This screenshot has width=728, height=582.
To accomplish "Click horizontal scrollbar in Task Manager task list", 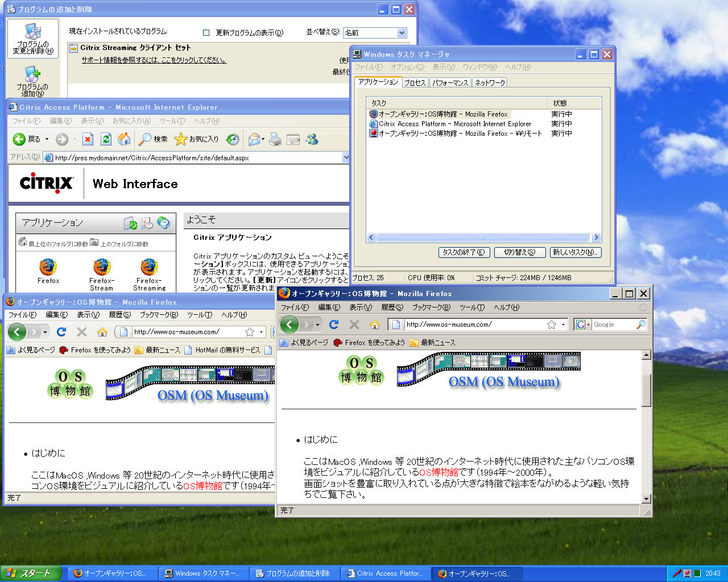I will [482, 238].
